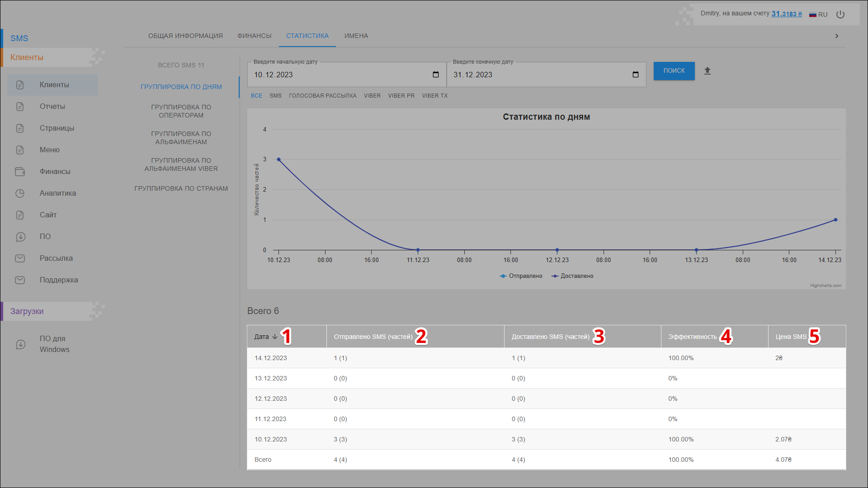Viewport: 868px width, 488px height.
Task: Sort table by Дата column arrow
Action: click(x=275, y=337)
